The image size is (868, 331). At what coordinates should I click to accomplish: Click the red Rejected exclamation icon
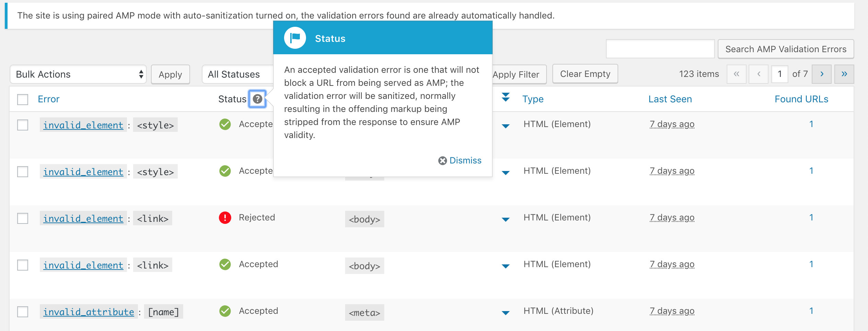pos(225,218)
